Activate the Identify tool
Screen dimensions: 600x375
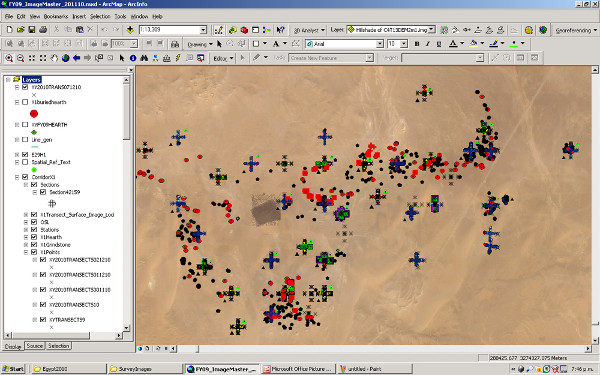[133, 58]
